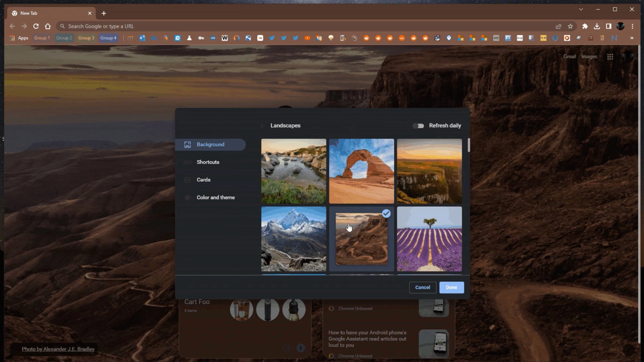The width and height of the screenshot is (644, 362).
Task: Open the Extensions puzzle icon
Action: coord(585,26)
